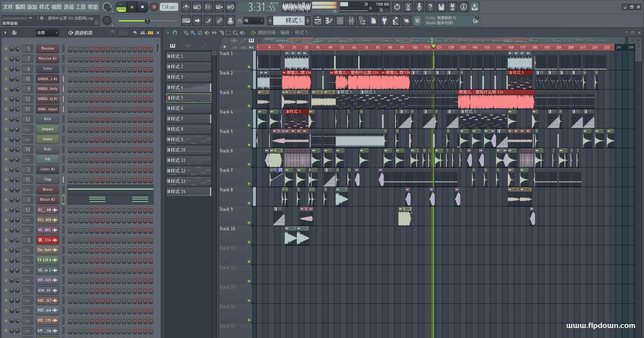Open the 视图 menu

click(x=56, y=7)
